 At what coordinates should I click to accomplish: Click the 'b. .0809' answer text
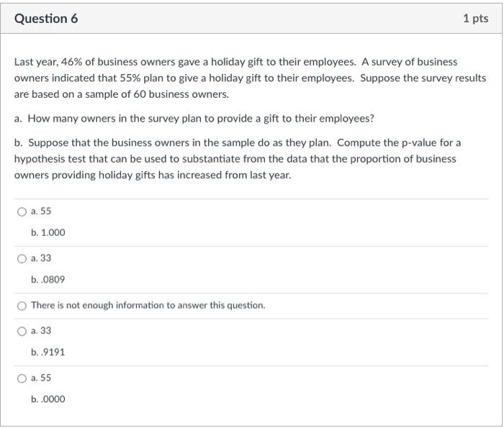point(48,280)
